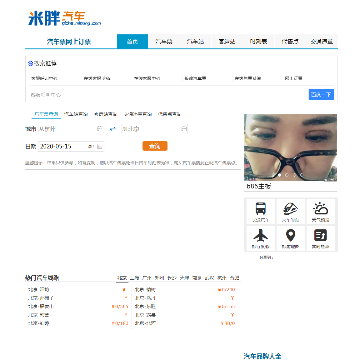Open the sixth quick link under search heading
360x360 pixels.
pyautogui.click(x=294, y=78)
